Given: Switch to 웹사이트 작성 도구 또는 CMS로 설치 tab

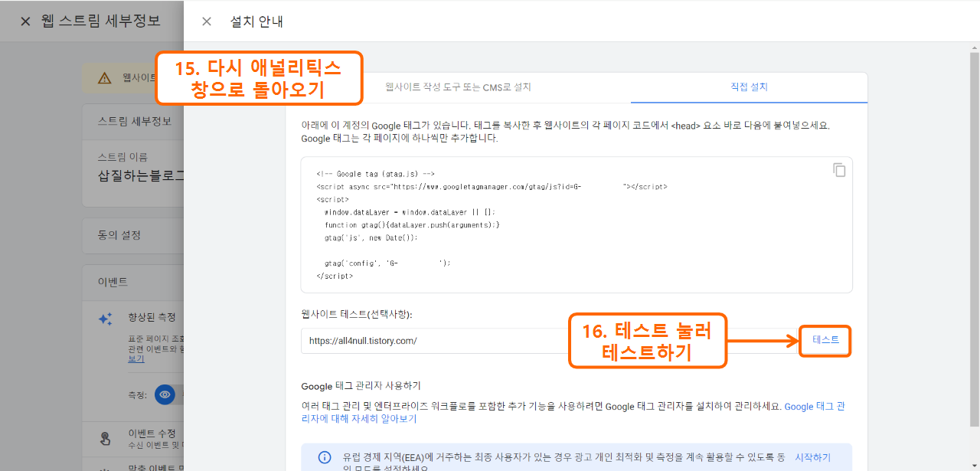Looking at the screenshot, I should coord(458,87).
